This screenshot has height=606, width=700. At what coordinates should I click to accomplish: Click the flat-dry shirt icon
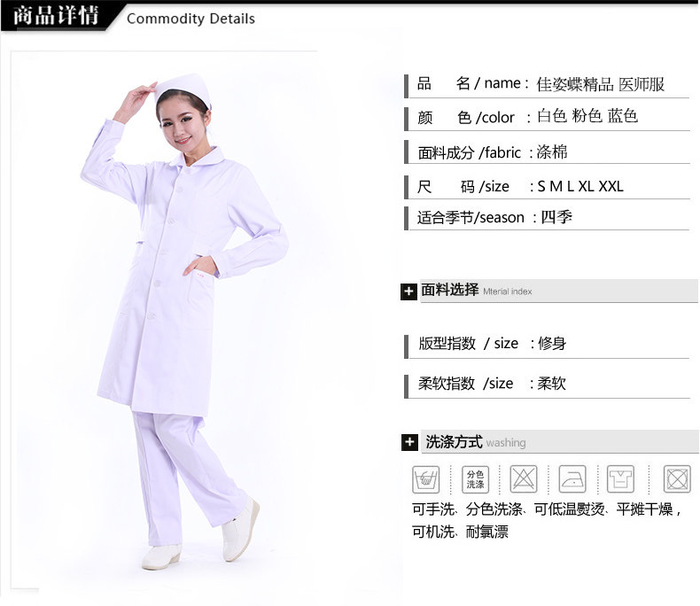click(620, 478)
